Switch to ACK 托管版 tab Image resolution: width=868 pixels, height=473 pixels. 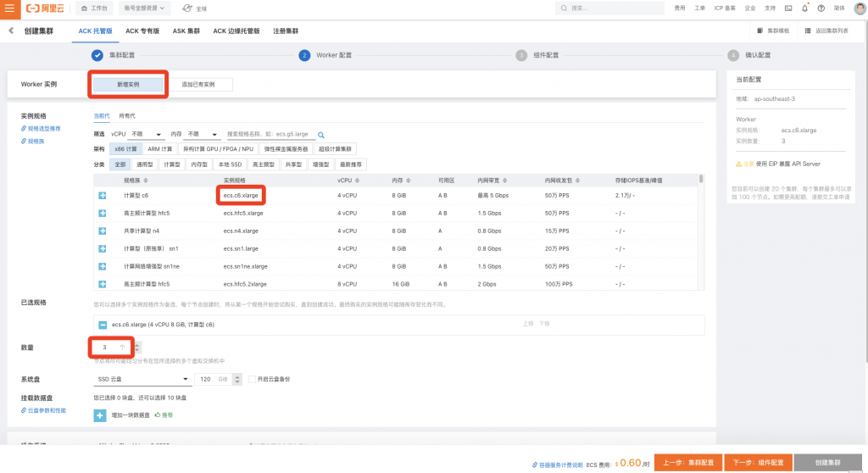(95, 31)
